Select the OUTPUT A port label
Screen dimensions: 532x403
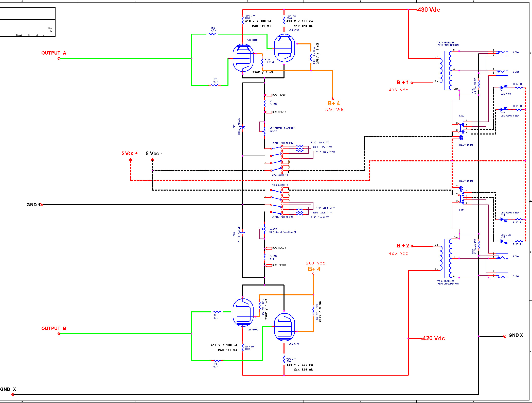(x=54, y=53)
